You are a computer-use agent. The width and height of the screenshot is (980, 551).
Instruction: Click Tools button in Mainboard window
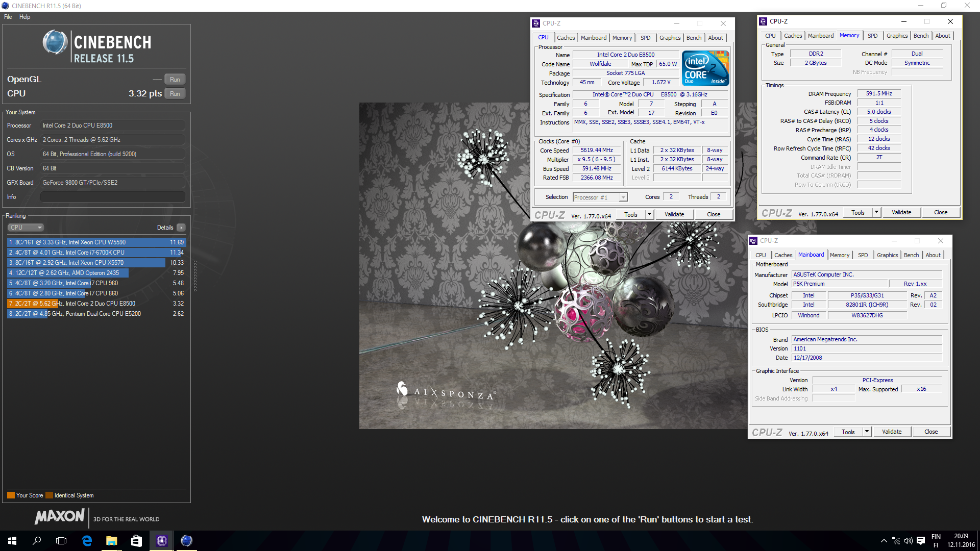click(848, 432)
